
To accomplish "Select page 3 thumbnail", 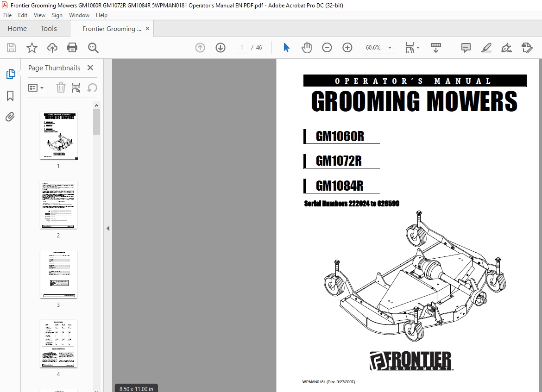I will coord(58,274).
